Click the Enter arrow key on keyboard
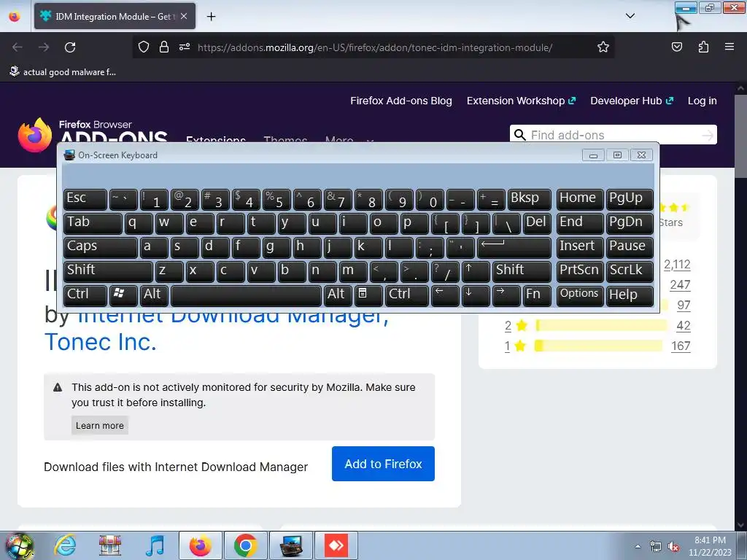This screenshot has height=560, width=747. (514, 247)
